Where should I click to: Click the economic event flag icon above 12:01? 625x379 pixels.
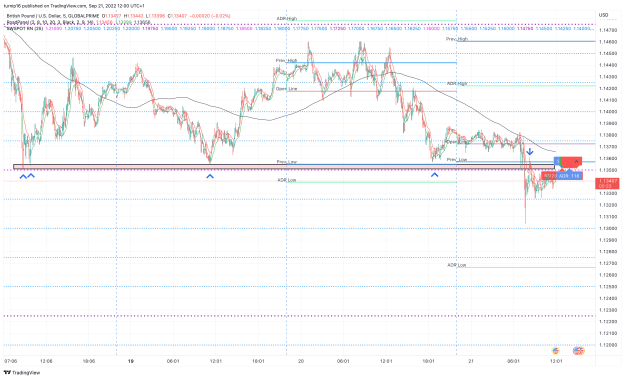tap(555, 351)
